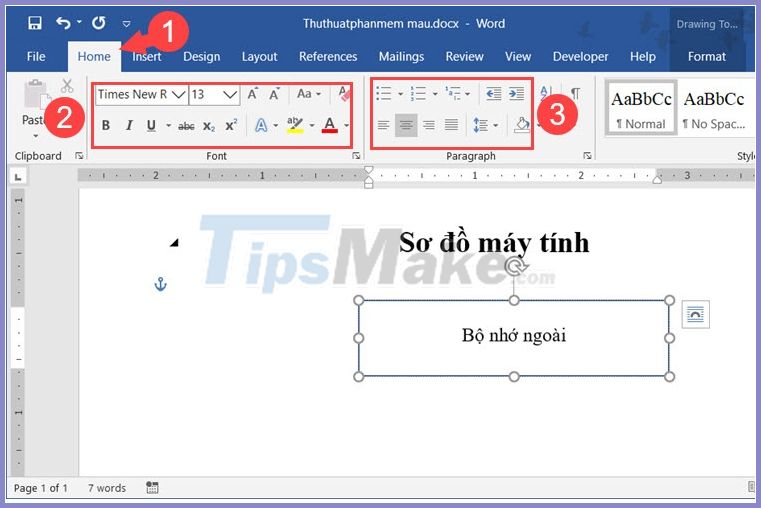Screen dimensions: 761x508
Task: Open the underline style dropdown arrow
Action: 168,126
